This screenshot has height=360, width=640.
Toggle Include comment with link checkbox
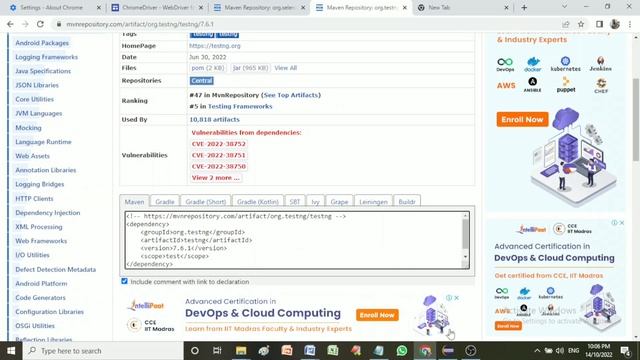tap(124, 281)
